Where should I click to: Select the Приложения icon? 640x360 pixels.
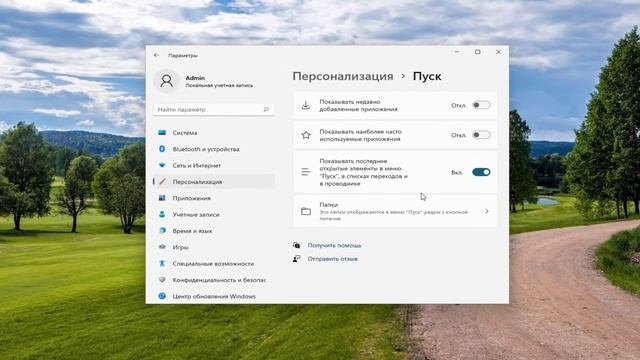pyautogui.click(x=162, y=198)
